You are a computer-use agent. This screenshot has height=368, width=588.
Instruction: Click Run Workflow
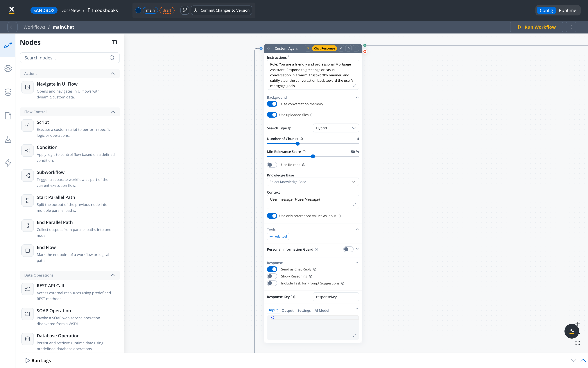coord(537,27)
